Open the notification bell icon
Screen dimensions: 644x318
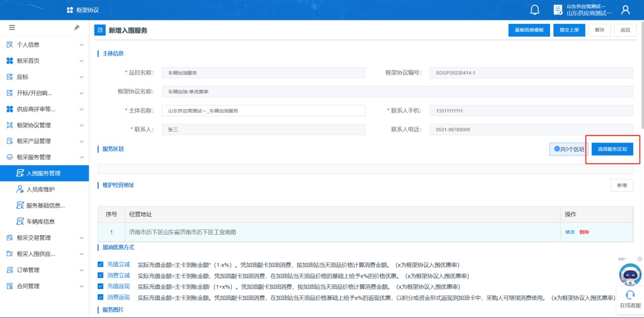(x=535, y=10)
